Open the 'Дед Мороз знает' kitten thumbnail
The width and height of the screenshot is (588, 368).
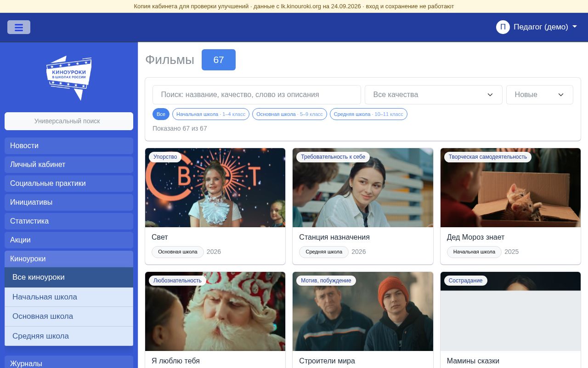[510, 188]
